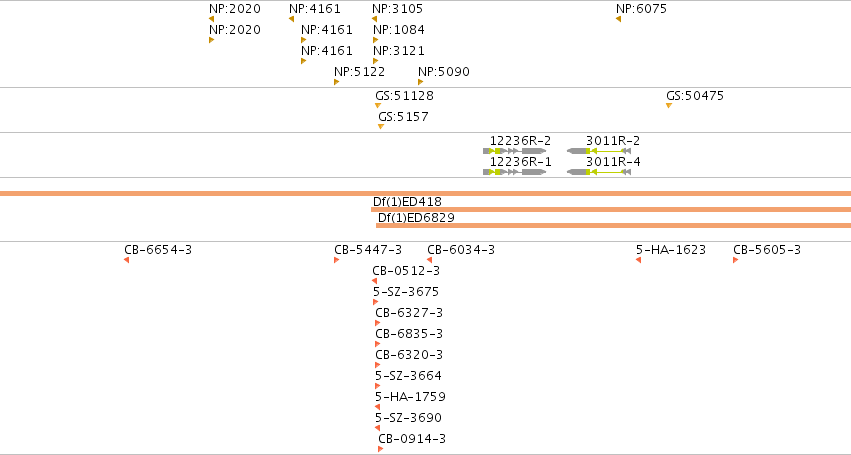The image size is (851, 455).
Task: Select the 5-SZ-3664 marker triangle
Action: coord(378,386)
